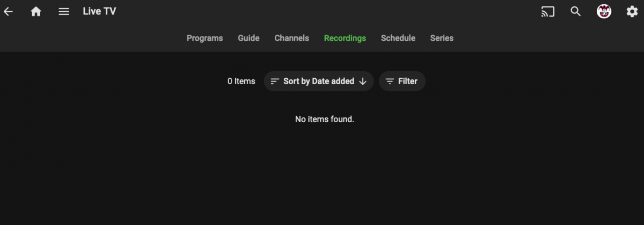Expand the Sort by Date added dropdown
This screenshot has height=225, width=644.
[319, 81]
